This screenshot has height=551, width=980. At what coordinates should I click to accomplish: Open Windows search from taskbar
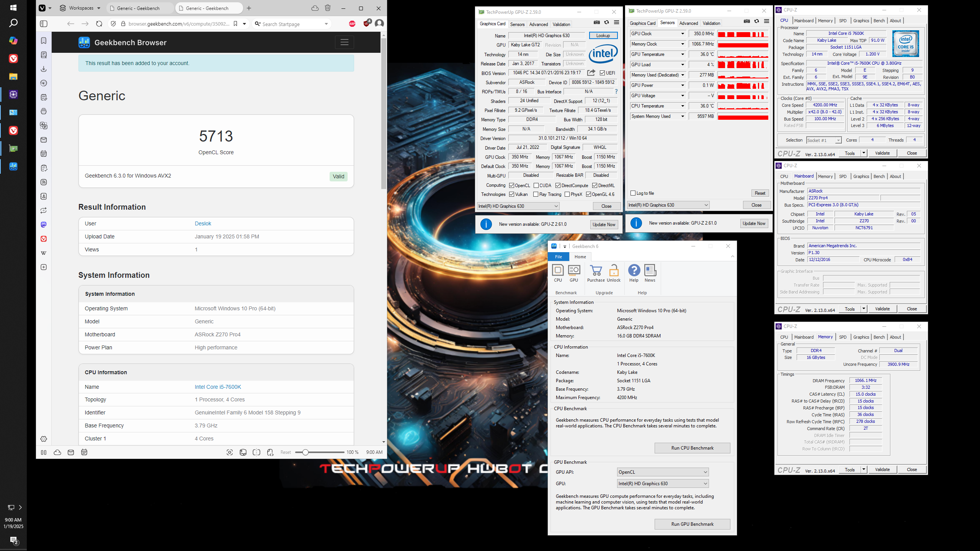13,23
